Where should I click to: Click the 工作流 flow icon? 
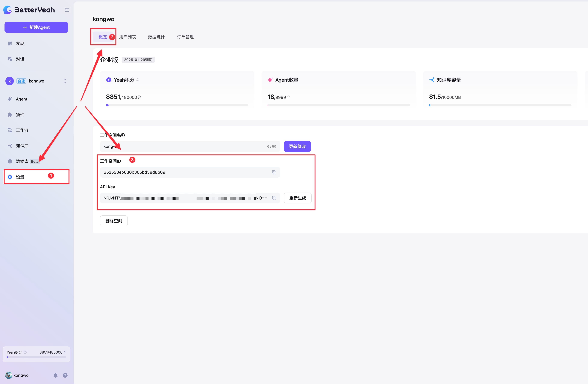click(10, 130)
